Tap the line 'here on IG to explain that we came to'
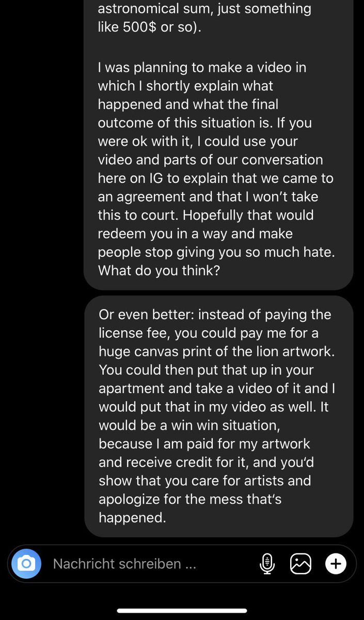This screenshot has height=620, width=364. 216,178
